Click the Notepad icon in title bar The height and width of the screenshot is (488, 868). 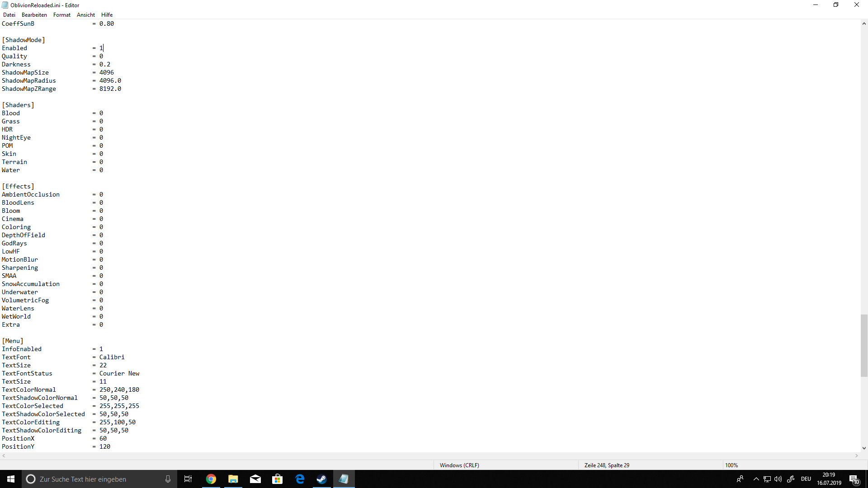(5, 5)
